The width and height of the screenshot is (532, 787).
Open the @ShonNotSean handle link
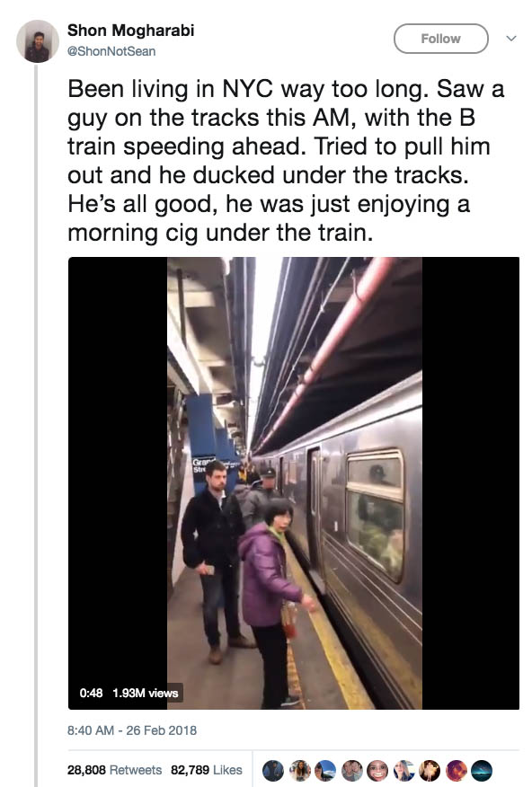tap(111, 51)
